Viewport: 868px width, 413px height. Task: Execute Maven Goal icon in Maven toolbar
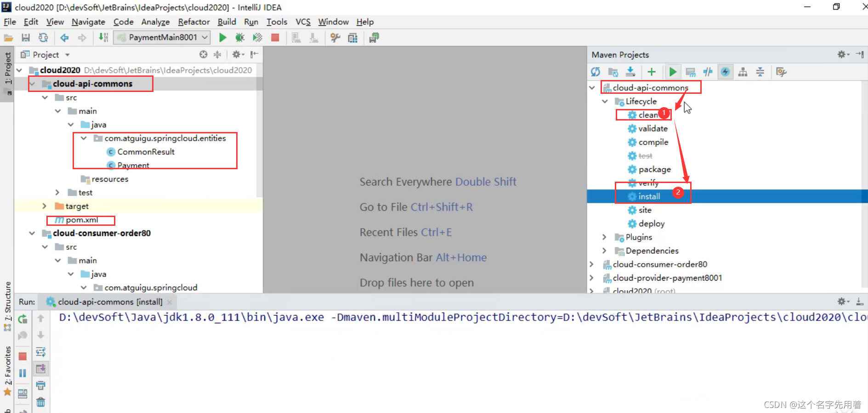coord(690,72)
